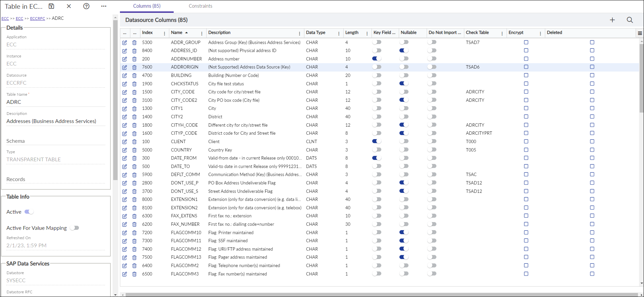644x297 pixels.
Task: Open the help question mark icon
Action: click(x=86, y=6)
